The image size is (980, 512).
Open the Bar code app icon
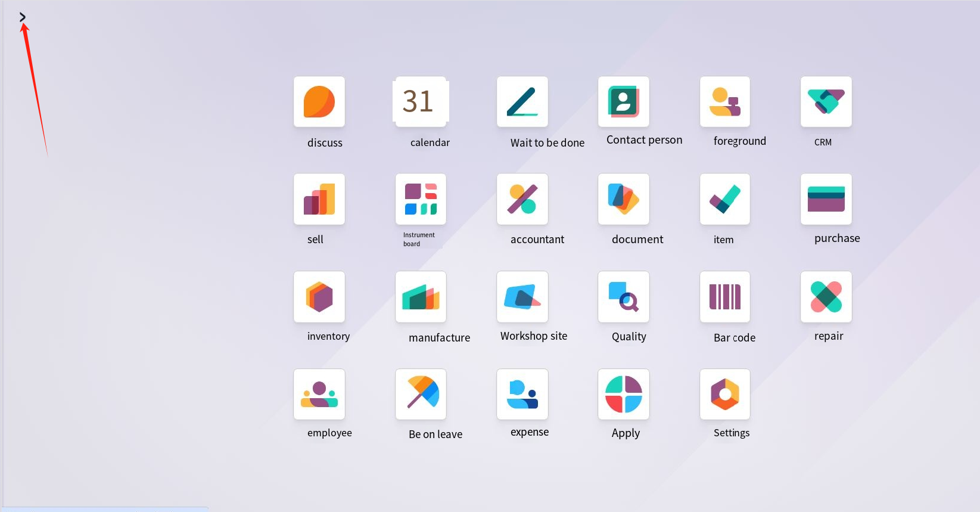point(725,297)
